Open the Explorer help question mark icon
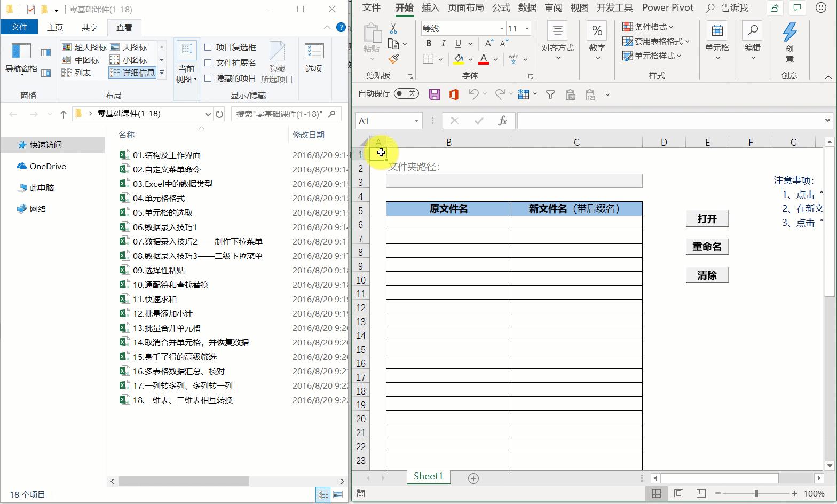This screenshot has width=837, height=504. click(x=341, y=27)
